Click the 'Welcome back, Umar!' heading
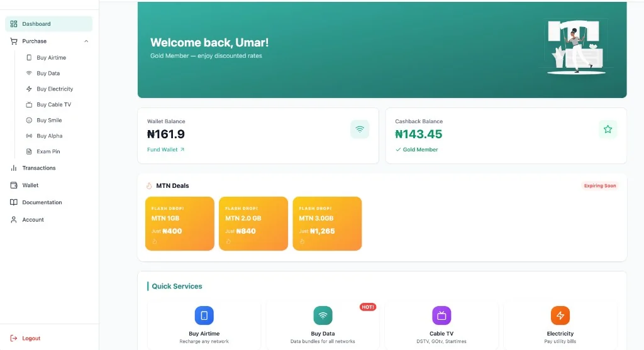The width and height of the screenshot is (644, 350). 209,43
